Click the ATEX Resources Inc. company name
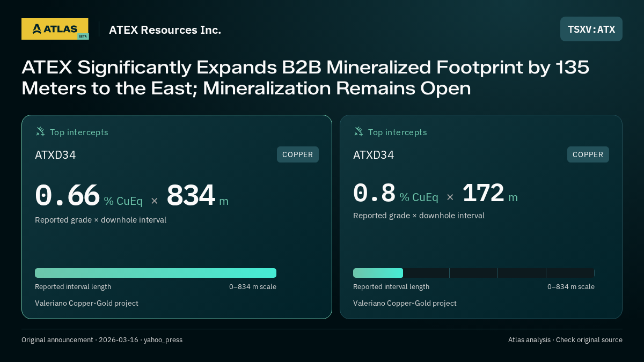644x362 pixels. 165,30
